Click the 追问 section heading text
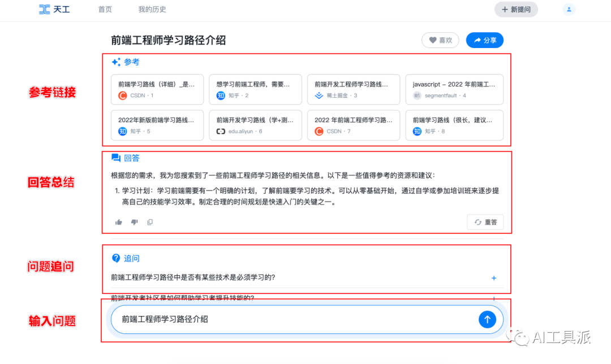Screen dimensions: 611x364 pyautogui.click(x=132, y=258)
